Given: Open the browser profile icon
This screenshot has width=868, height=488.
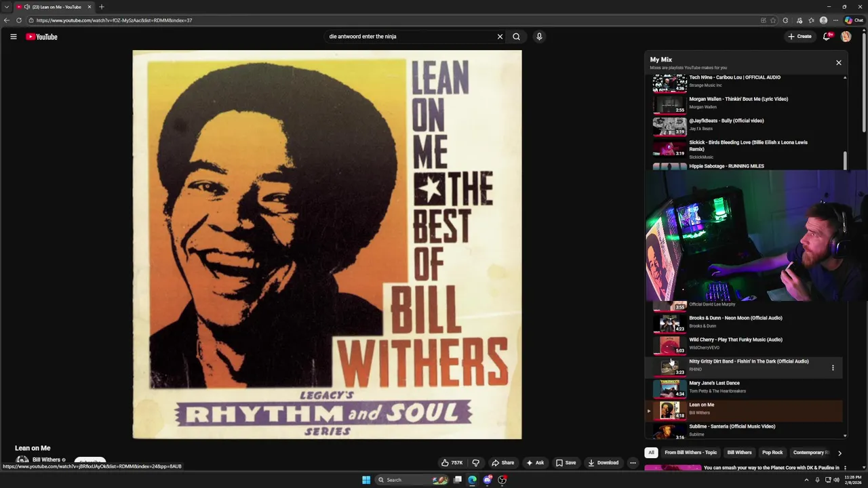Looking at the screenshot, I should point(823,20).
